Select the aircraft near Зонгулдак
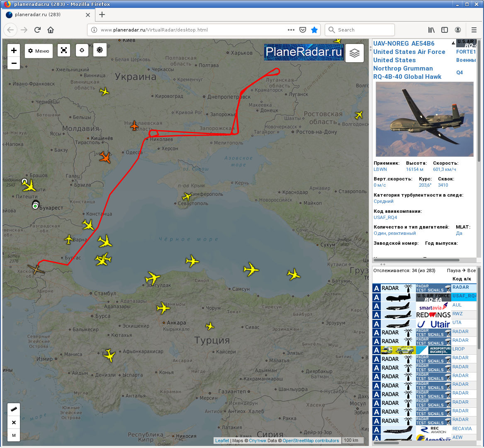484x448 pixels. point(153,278)
